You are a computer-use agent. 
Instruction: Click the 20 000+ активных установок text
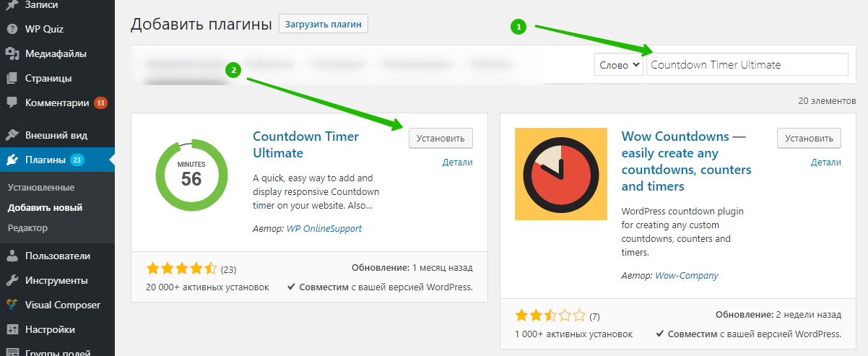pos(207,287)
